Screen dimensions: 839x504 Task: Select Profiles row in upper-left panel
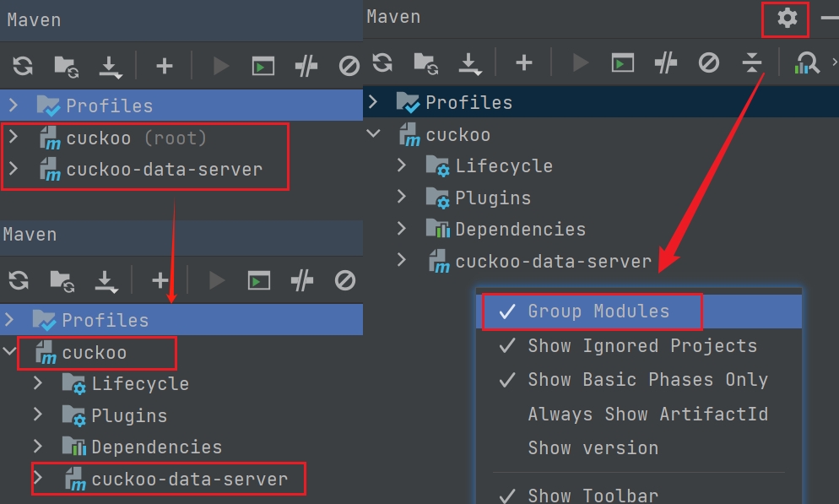(181, 105)
